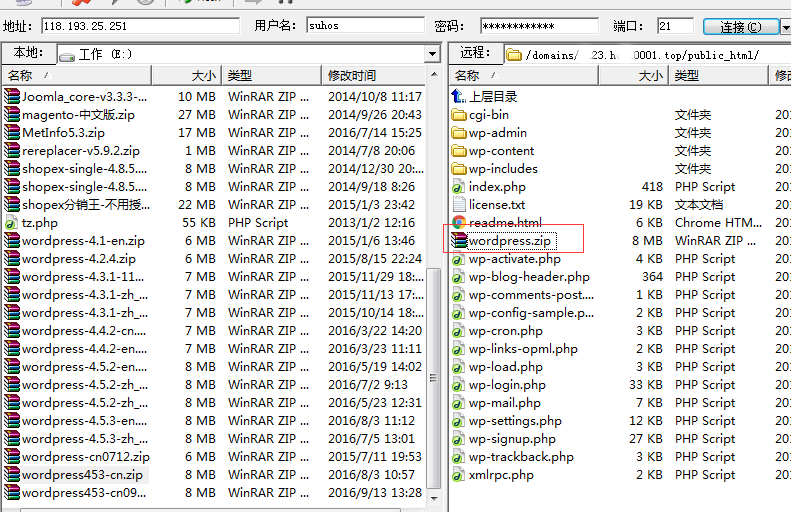The width and height of the screenshot is (791, 512).
Task: Sort local files by 类型 column
Action: click(x=272, y=76)
